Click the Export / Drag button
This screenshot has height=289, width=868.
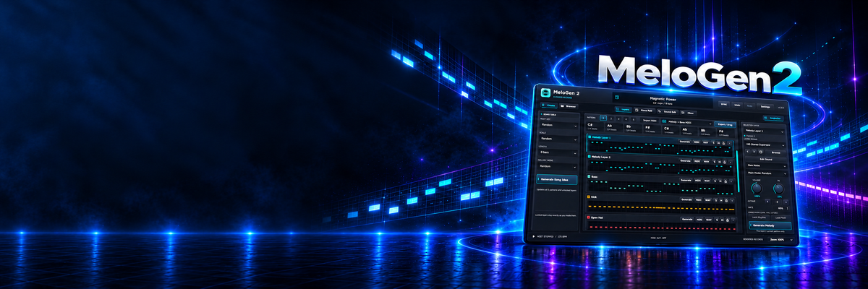coord(725,124)
